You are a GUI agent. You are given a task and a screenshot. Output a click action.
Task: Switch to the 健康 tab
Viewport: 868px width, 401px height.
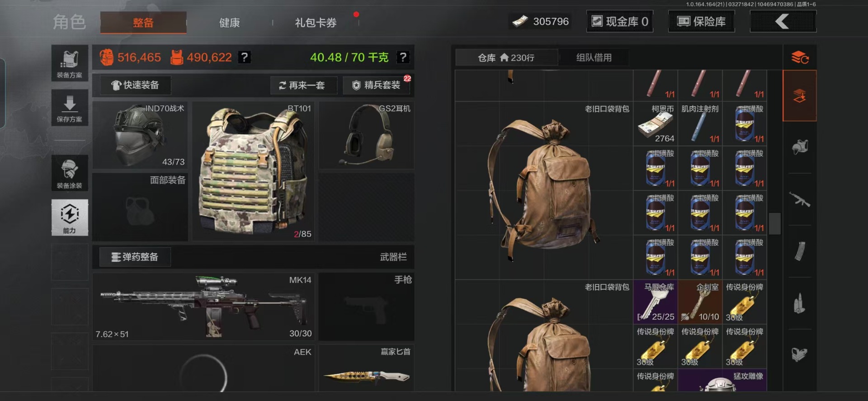(x=229, y=23)
